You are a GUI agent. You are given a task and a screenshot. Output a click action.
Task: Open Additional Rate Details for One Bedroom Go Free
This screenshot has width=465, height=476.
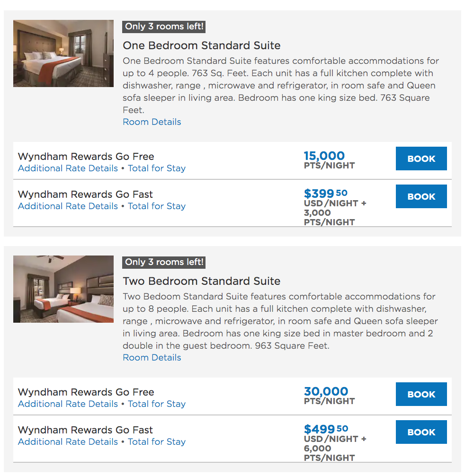click(x=68, y=168)
